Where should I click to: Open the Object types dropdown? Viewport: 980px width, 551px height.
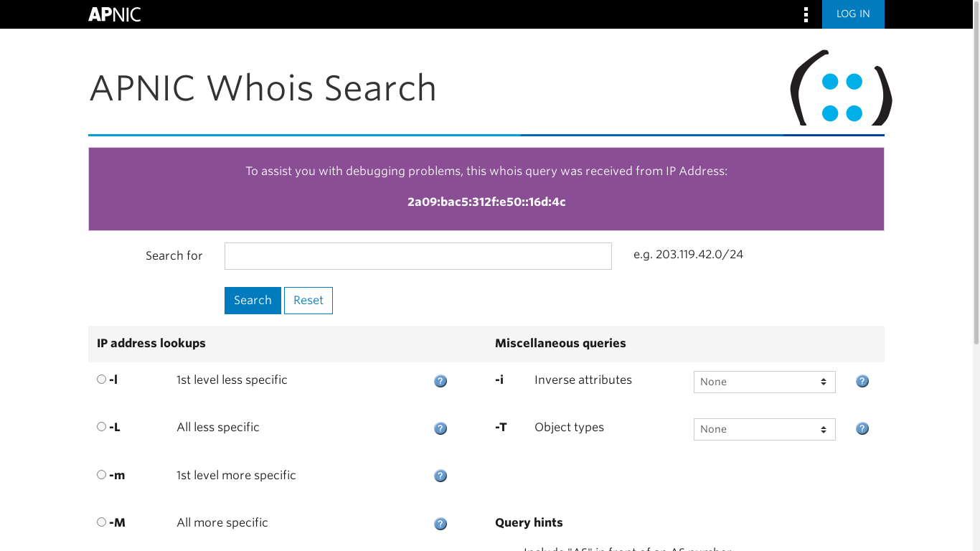click(765, 429)
